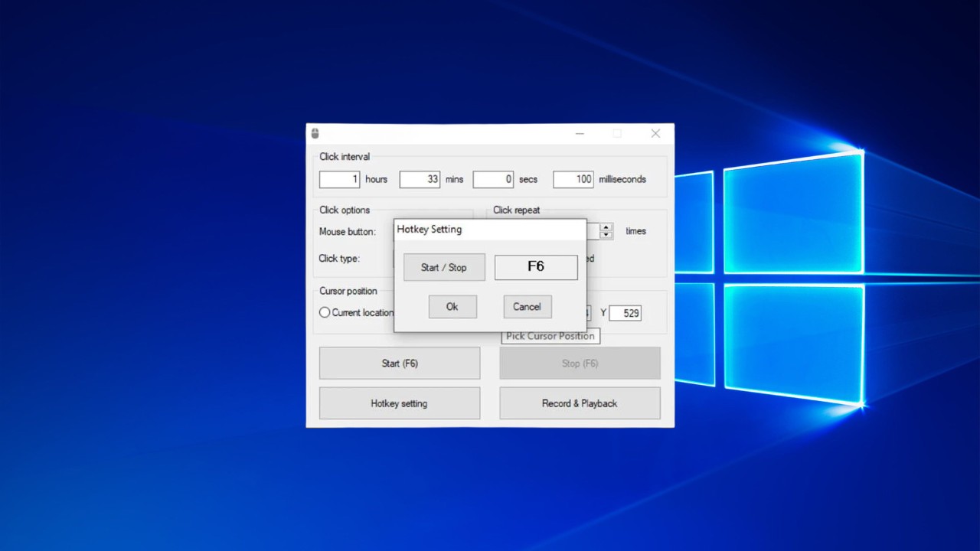The height and width of the screenshot is (551, 980).
Task: Close the auto clicker window
Action: tap(655, 133)
